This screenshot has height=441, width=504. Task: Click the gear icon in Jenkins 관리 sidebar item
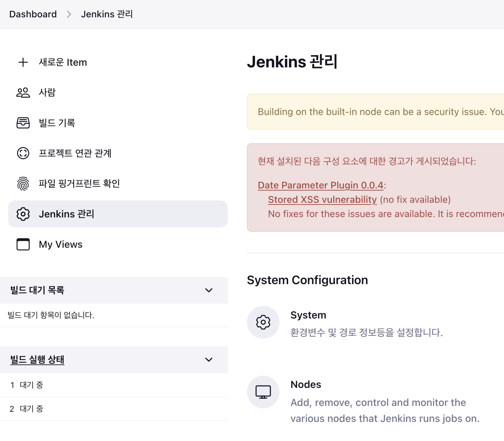point(23,214)
